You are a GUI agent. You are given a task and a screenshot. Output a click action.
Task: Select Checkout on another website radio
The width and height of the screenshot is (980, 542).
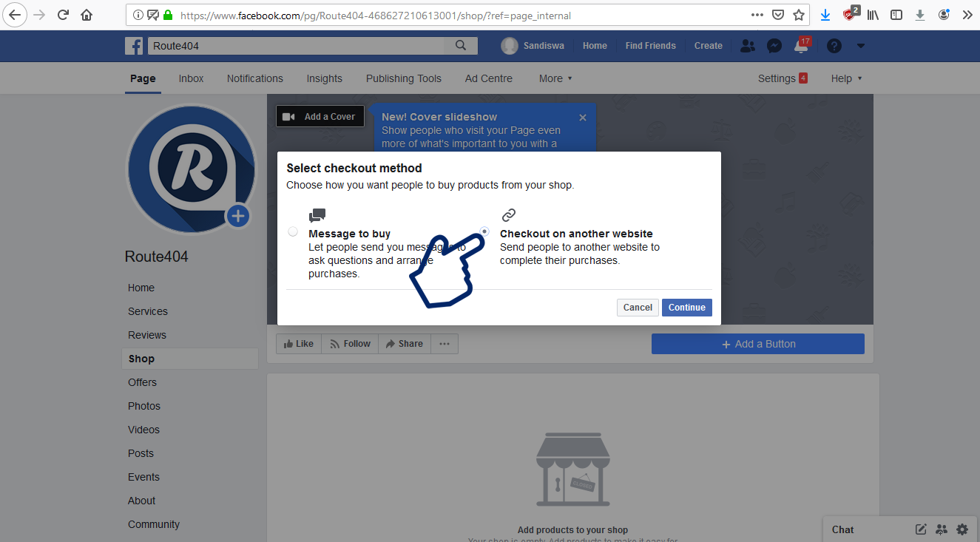pyautogui.click(x=484, y=231)
